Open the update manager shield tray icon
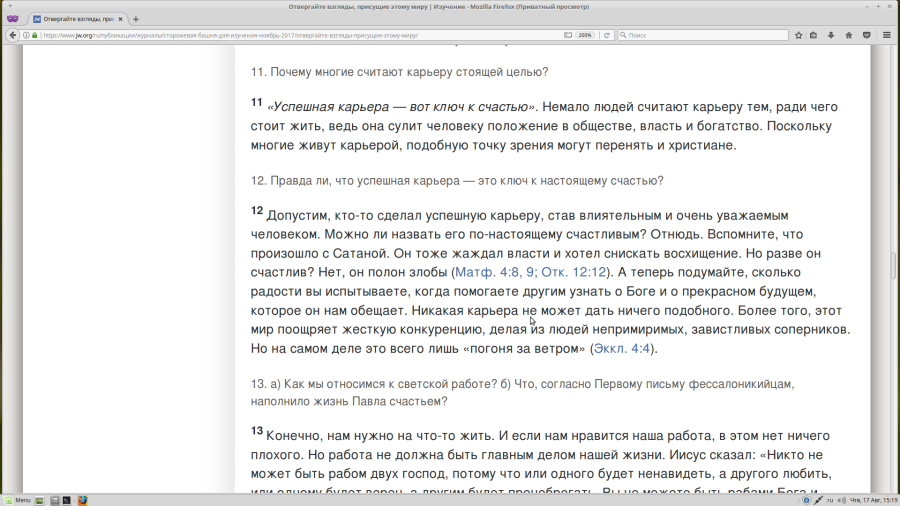Image resolution: width=900 pixels, height=506 pixels. click(x=806, y=500)
